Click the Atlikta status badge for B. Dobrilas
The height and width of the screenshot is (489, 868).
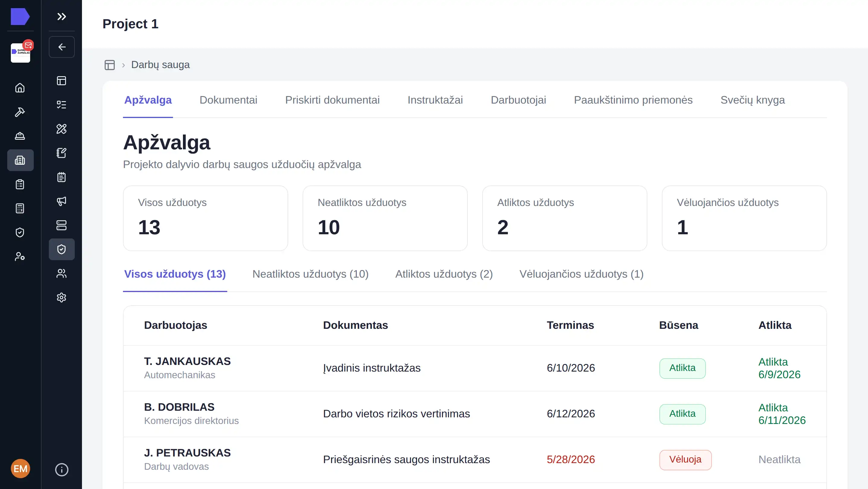tap(682, 414)
